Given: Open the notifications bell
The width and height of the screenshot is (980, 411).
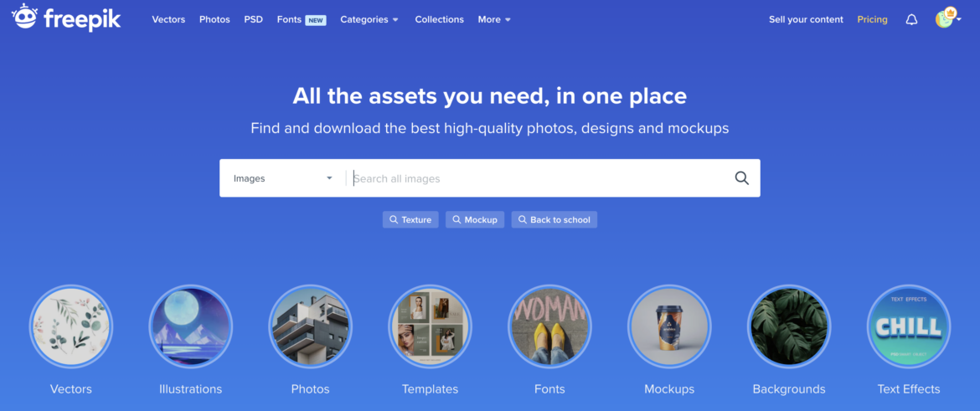Looking at the screenshot, I should pos(911,19).
